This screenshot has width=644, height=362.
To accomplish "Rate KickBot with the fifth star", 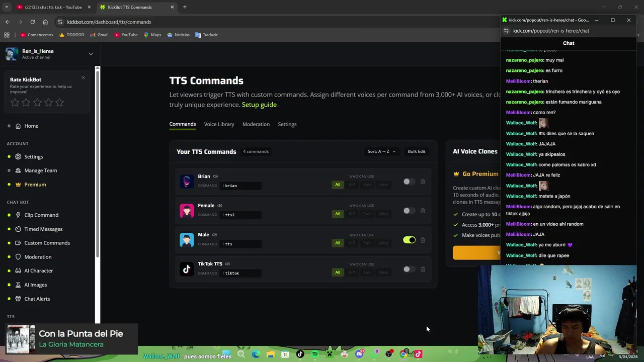I will pos(59,103).
